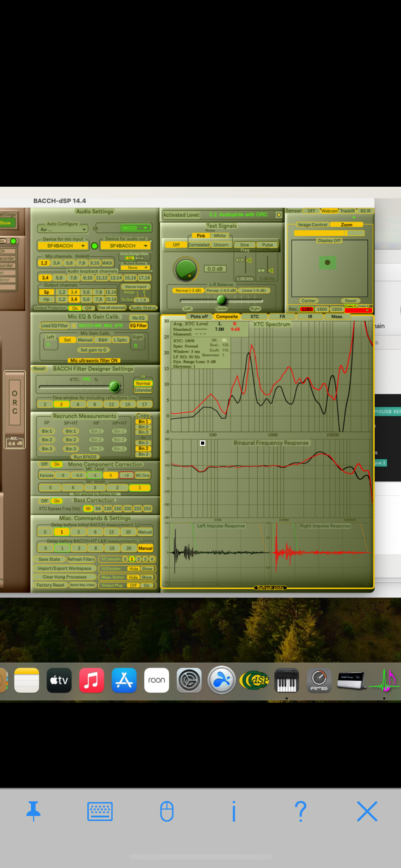Screen dimensions: 401x868
Task: Click the test signal level knob
Action: pos(186,270)
